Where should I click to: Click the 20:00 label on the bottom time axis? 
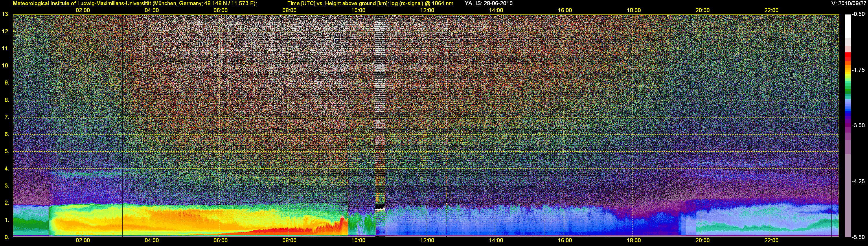(x=703, y=240)
